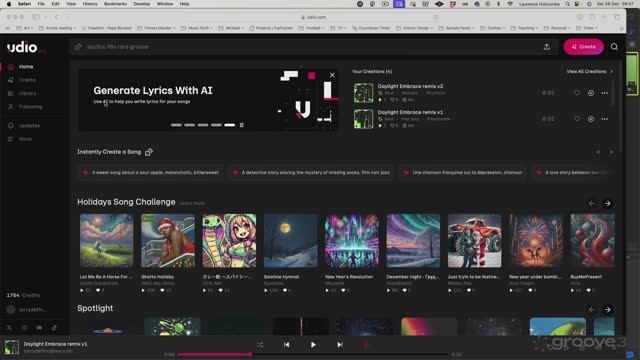Viewport: 640px width, 360px height.
Task: Open Learn more beside Holidays Song Challenge
Action: pos(191,203)
